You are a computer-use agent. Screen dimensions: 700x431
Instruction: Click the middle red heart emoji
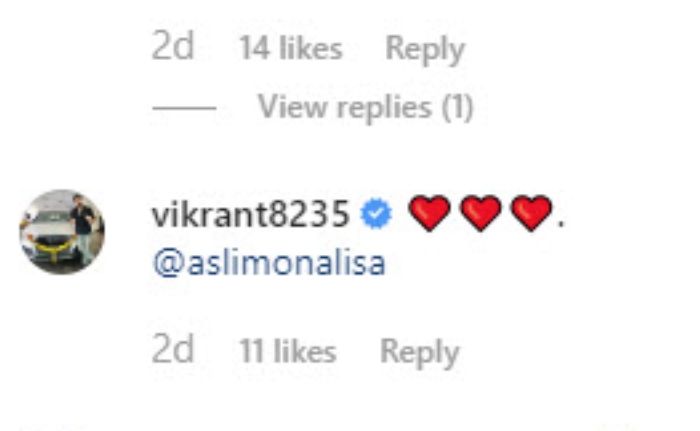coord(480,213)
